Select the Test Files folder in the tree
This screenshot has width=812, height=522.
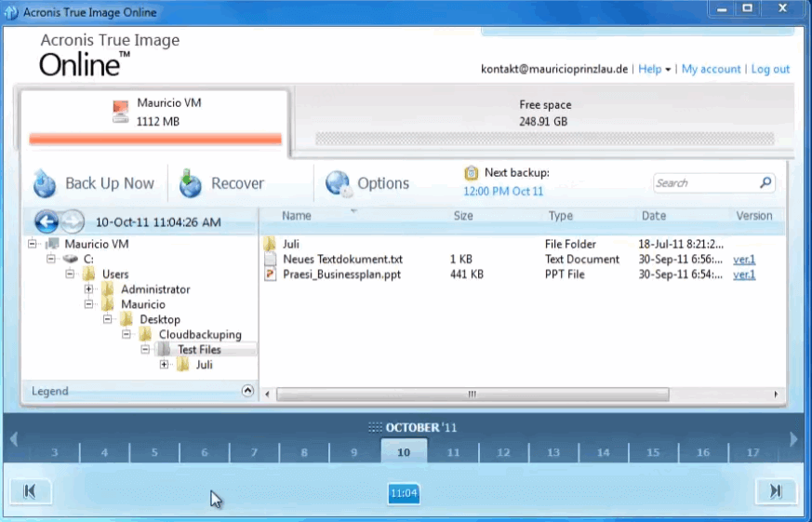point(199,350)
